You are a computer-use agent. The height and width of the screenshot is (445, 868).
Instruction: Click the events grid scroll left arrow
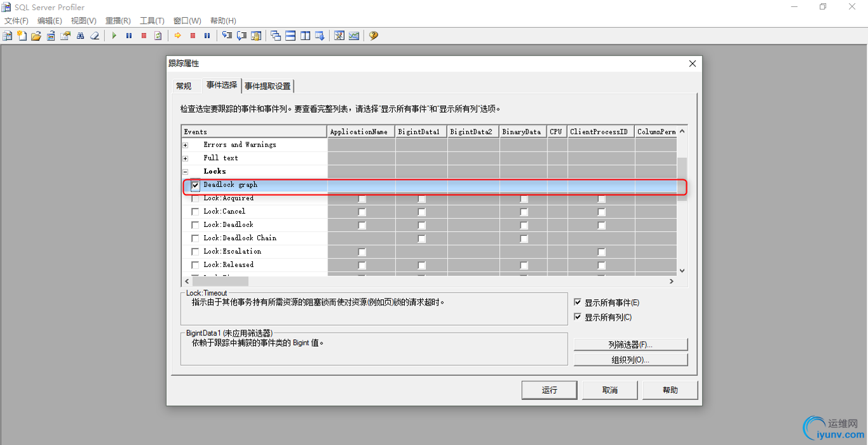[x=187, y=281]
